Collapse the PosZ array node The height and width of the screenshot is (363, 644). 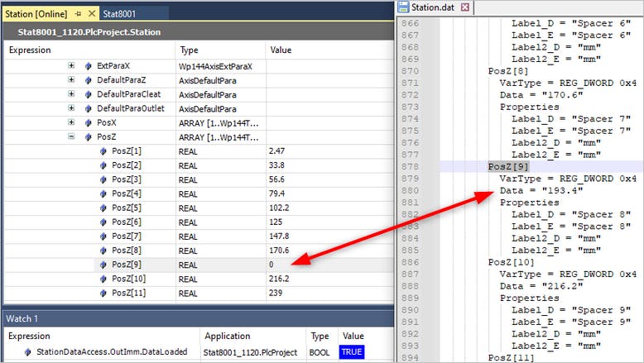[71, 137]
